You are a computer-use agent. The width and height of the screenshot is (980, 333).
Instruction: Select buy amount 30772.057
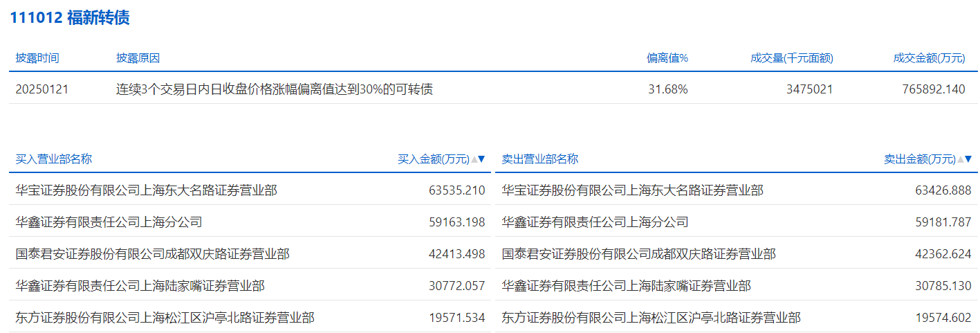pyautogui.click(x=457, y=285)
